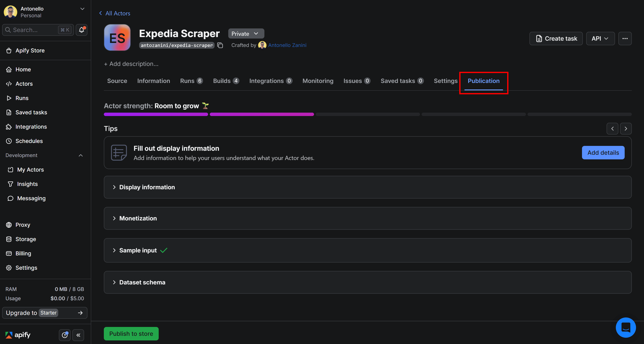Click inside the Search field
Screen dimensions: 644x344
pyautogui.click(x=33, y=30)
